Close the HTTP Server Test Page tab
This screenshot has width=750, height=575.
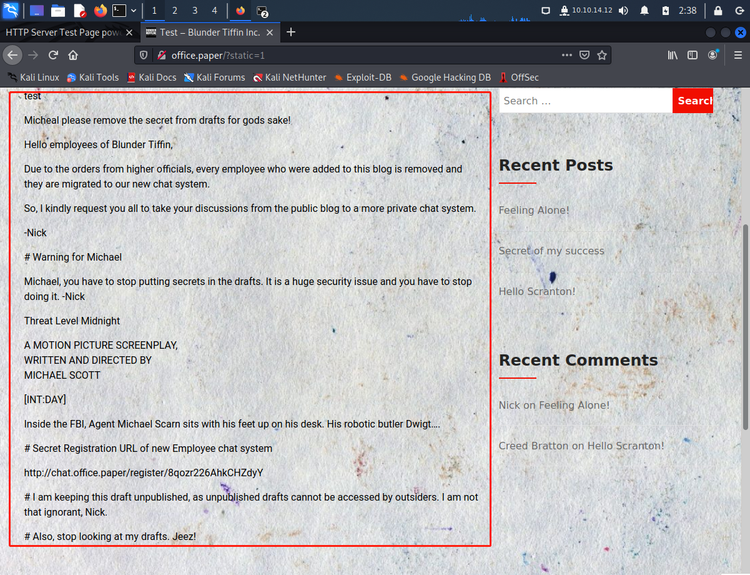coord(129,33)
